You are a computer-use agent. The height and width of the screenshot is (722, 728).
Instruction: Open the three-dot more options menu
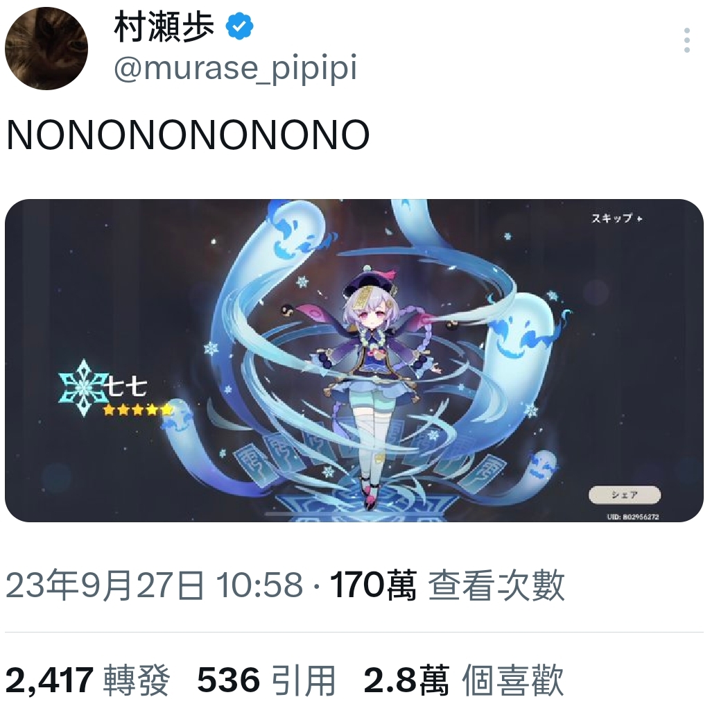point(686,40)
